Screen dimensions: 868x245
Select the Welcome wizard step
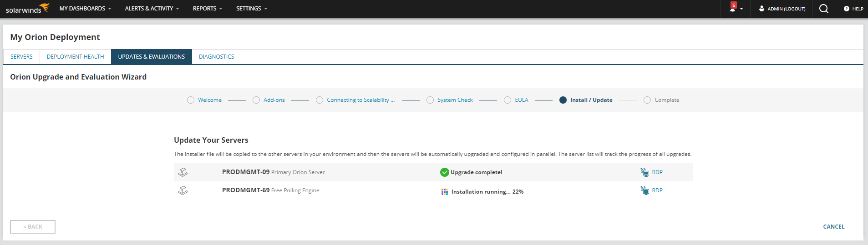204,100
